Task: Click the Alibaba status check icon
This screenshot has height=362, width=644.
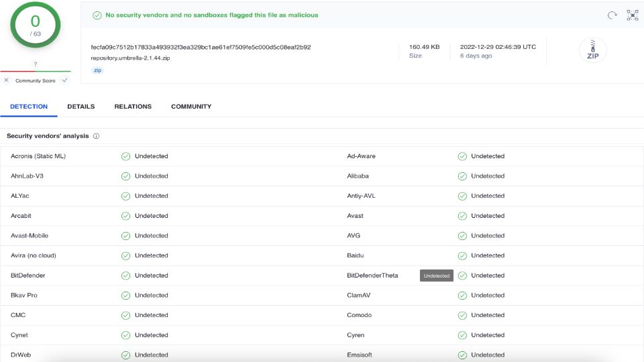Action: pyautogui.click(x=462, y=176)
